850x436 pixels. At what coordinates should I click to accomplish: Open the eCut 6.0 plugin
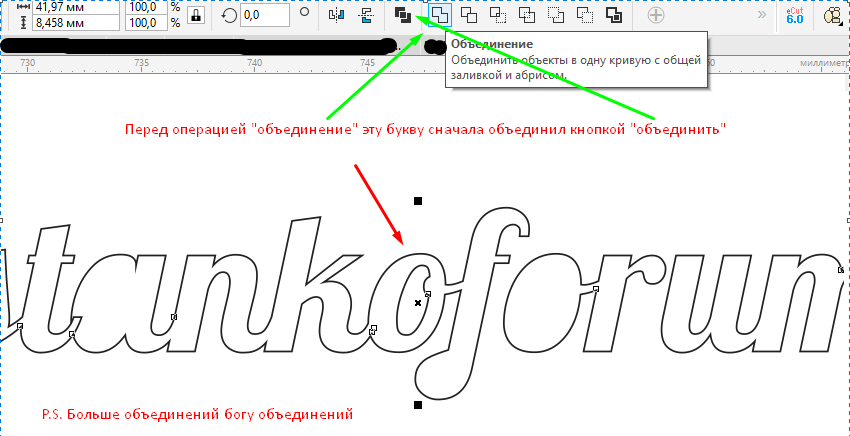tap(795, 14)
